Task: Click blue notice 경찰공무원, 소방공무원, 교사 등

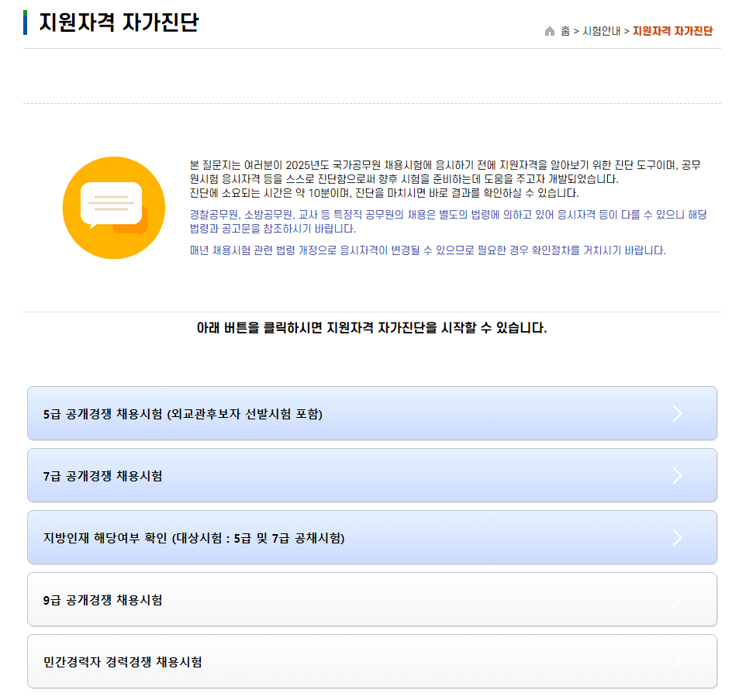Action: (448, 221)
